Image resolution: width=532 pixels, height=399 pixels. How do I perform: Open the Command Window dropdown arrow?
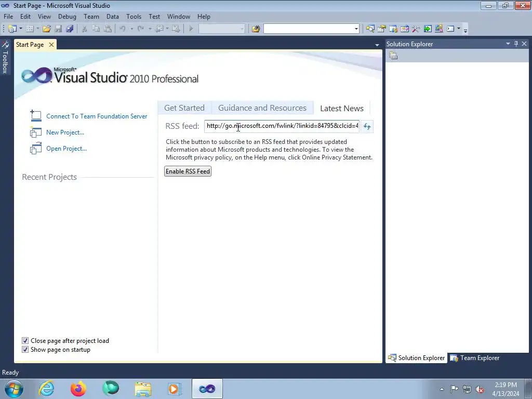pos(459,29)
